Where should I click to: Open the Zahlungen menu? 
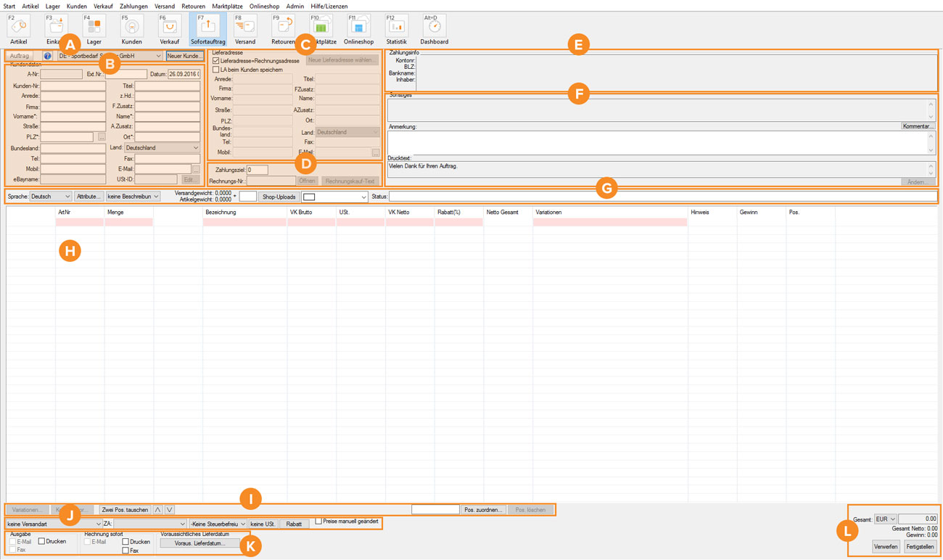coord(133,6)
